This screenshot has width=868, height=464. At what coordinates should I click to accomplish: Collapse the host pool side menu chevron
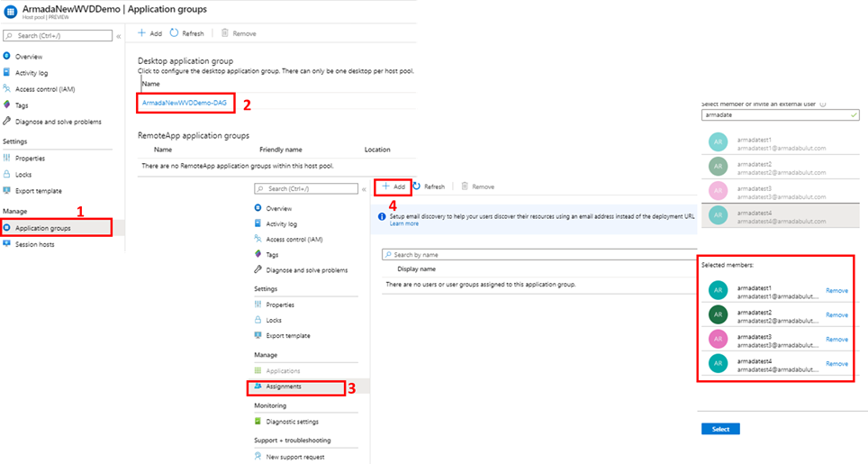(x=119, y=36)
